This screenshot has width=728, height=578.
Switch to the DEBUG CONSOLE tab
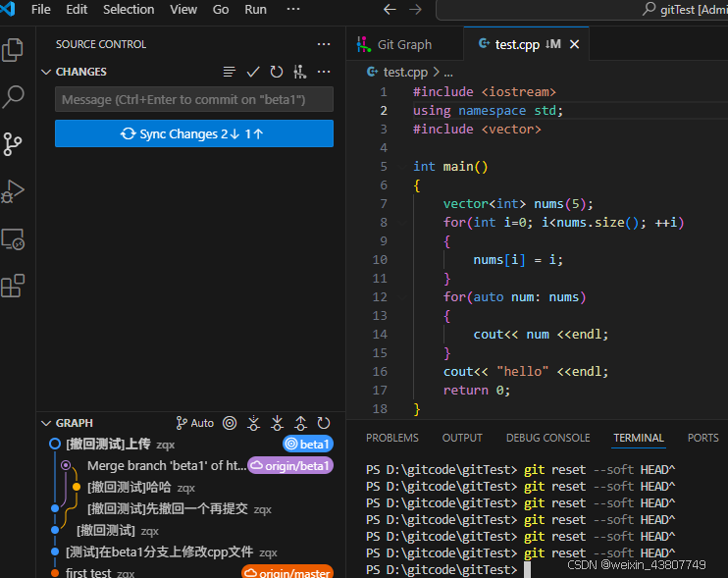coord(547,438)
